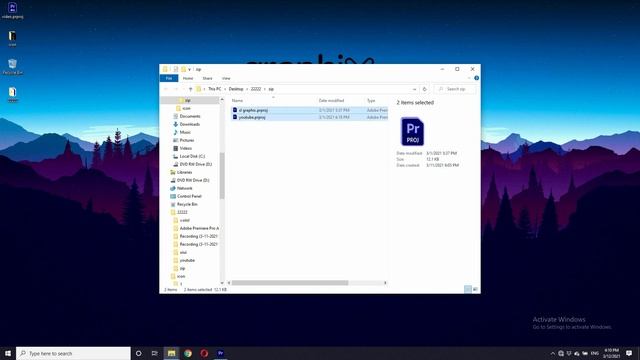Image resolution: width=640 pixels, height=360 pixels.
Task: Click the Search zip input field
Action: [455, 89]
